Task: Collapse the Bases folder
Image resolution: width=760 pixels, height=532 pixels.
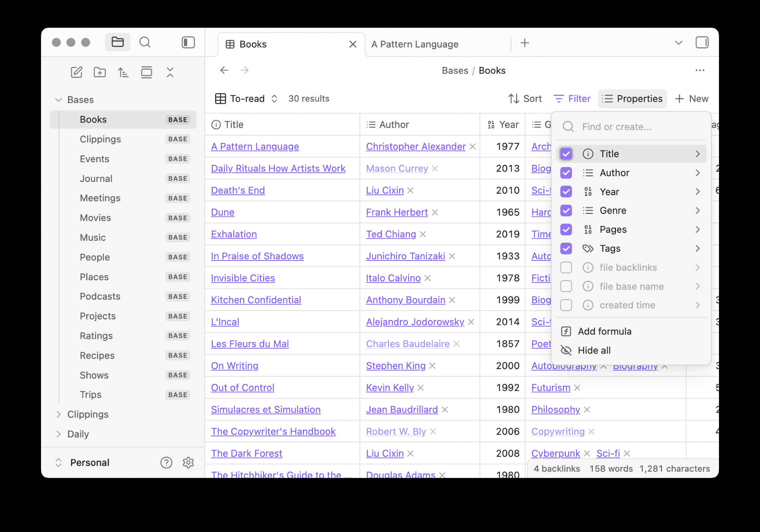Action: click(x=59, y=100)
